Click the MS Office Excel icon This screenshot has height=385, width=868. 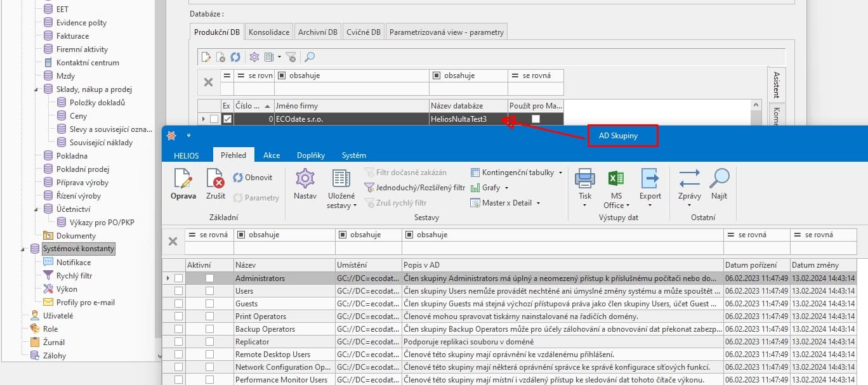click(616, 179)
